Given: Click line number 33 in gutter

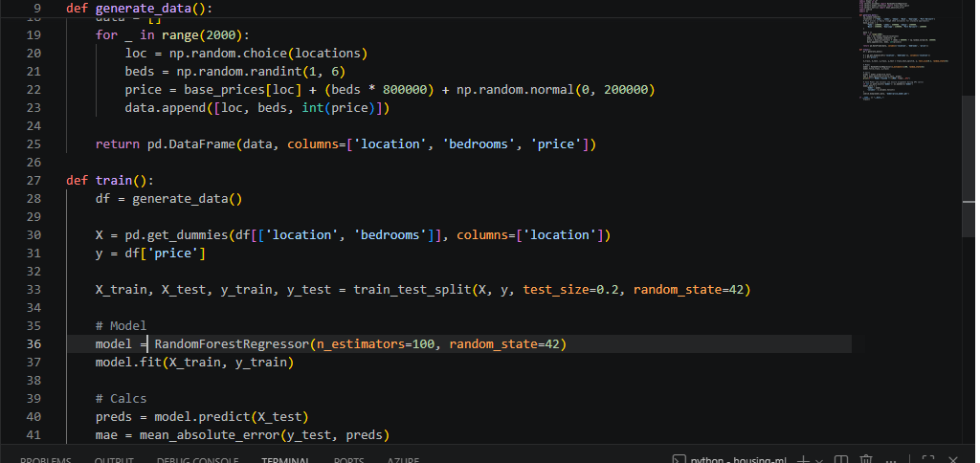Looking at the screenshot, I should (33, 289).
